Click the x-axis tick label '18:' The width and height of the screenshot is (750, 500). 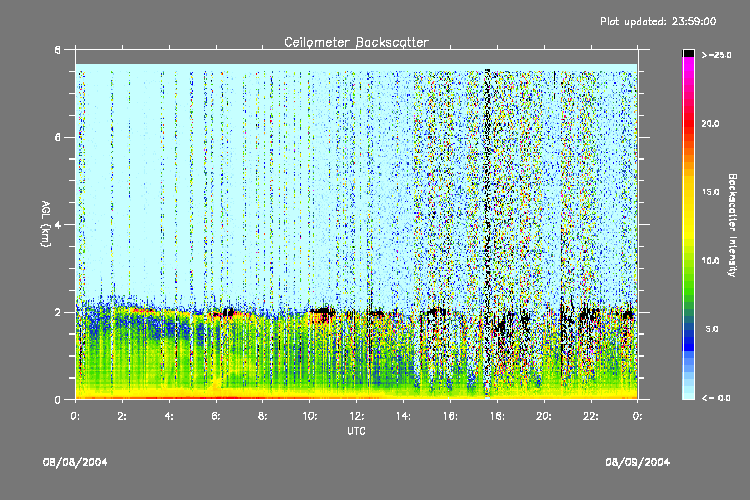point(497,416)
